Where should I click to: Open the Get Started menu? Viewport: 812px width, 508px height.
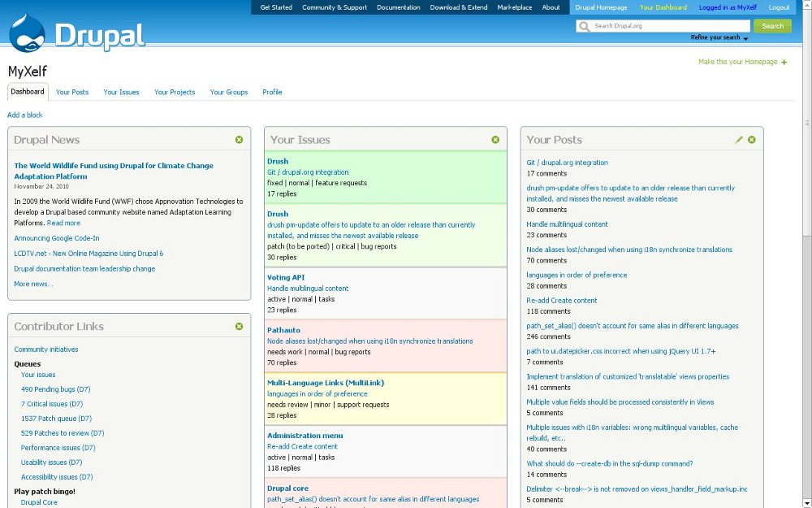[x=276, y=7]
